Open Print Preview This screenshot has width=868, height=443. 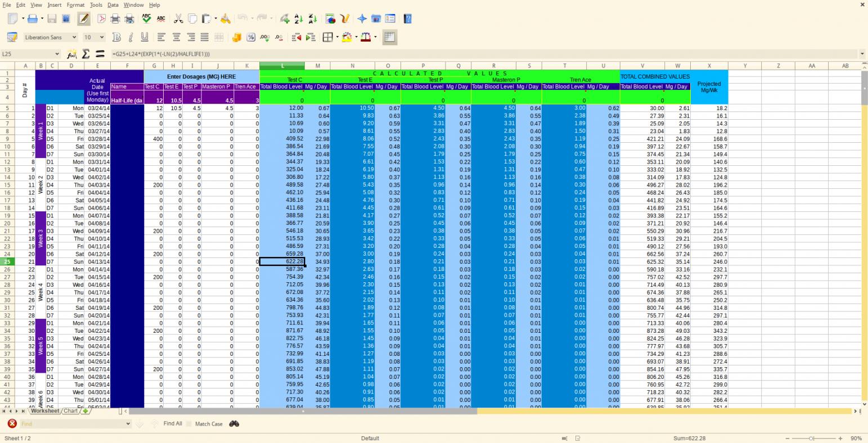(x=129, y=19)
